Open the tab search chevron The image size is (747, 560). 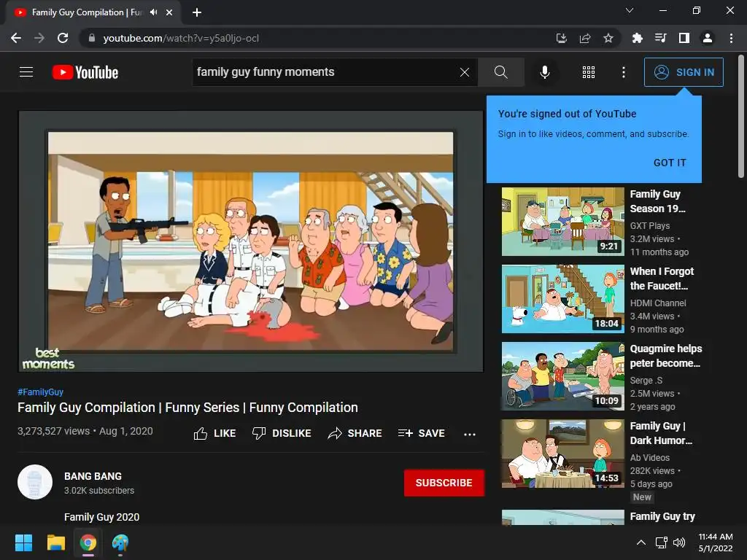point(630,10)
